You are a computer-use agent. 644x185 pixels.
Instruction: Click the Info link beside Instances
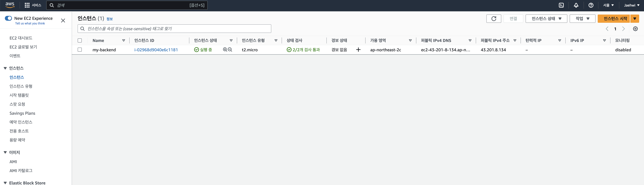tap(110, 19)
